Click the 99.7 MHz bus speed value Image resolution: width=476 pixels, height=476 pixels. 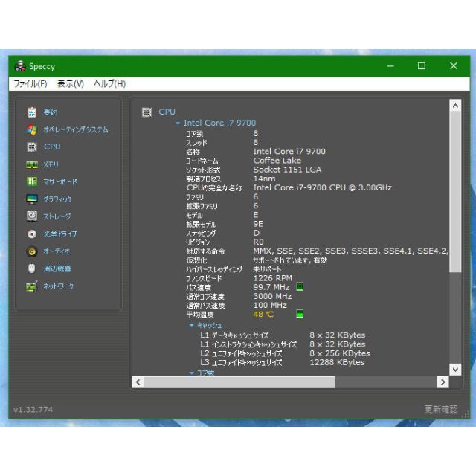(271, 287)
